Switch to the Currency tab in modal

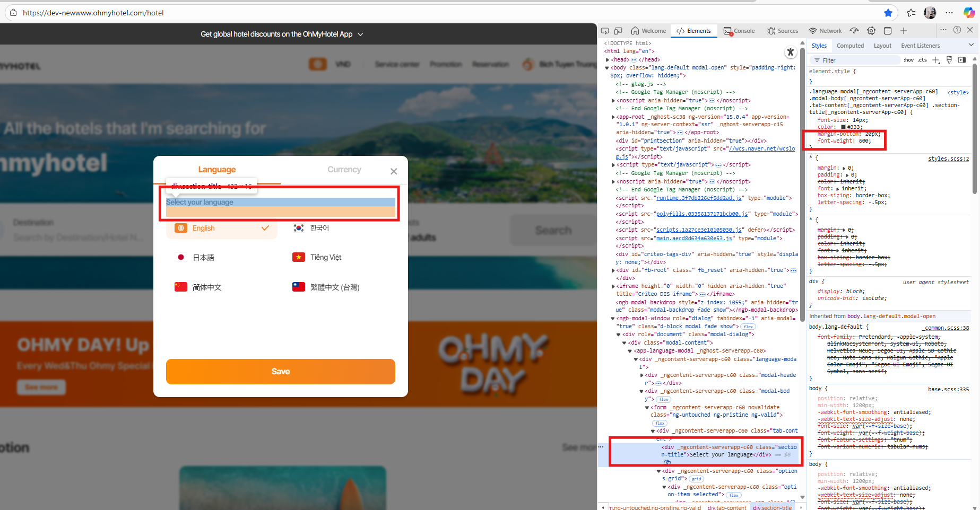pos(344,170)
